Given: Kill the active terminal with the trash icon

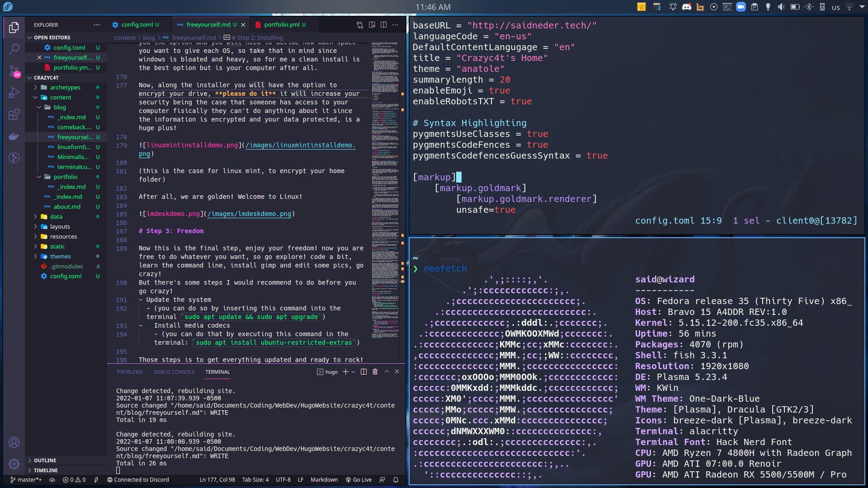Looking at the screenshot, I should pyautogui.click(x=375, y=372).
